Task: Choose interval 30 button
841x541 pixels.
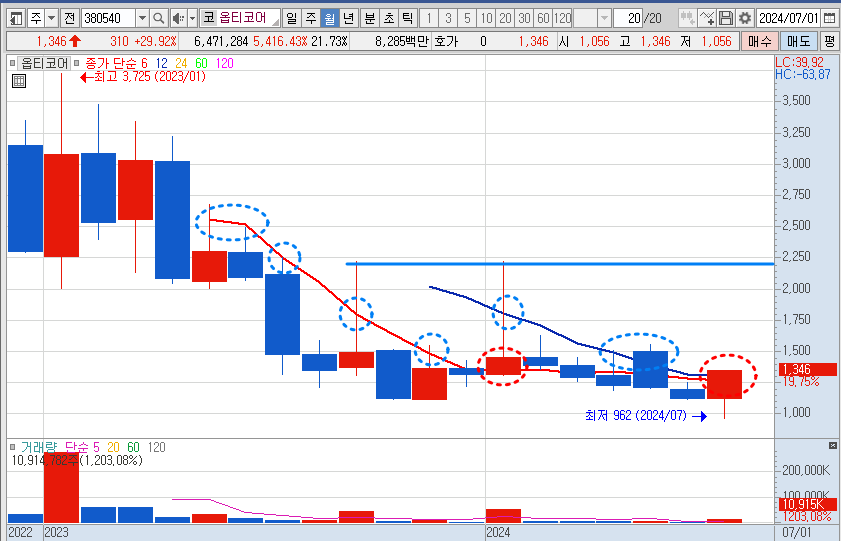Action: (x=524, y=18)
